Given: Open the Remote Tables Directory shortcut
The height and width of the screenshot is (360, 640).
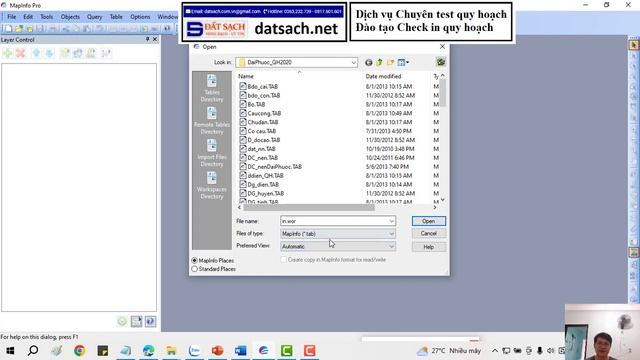Looking at the screenshot, I should coord(212,121).
